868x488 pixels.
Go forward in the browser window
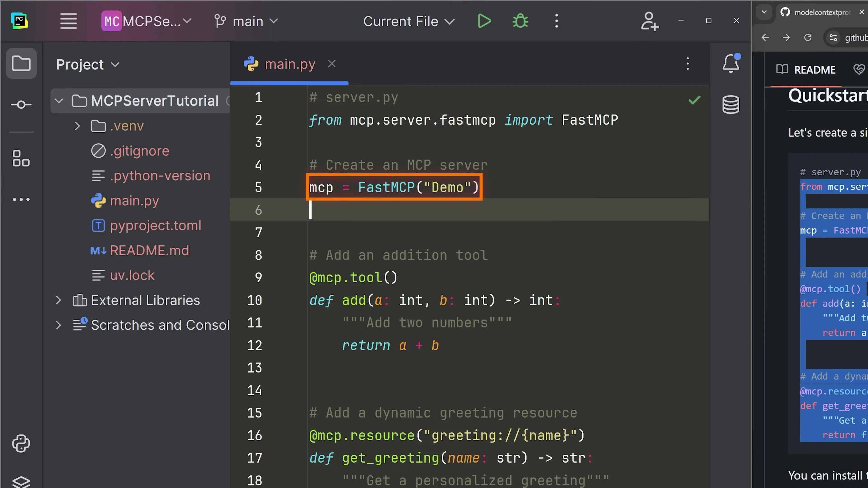786,37
